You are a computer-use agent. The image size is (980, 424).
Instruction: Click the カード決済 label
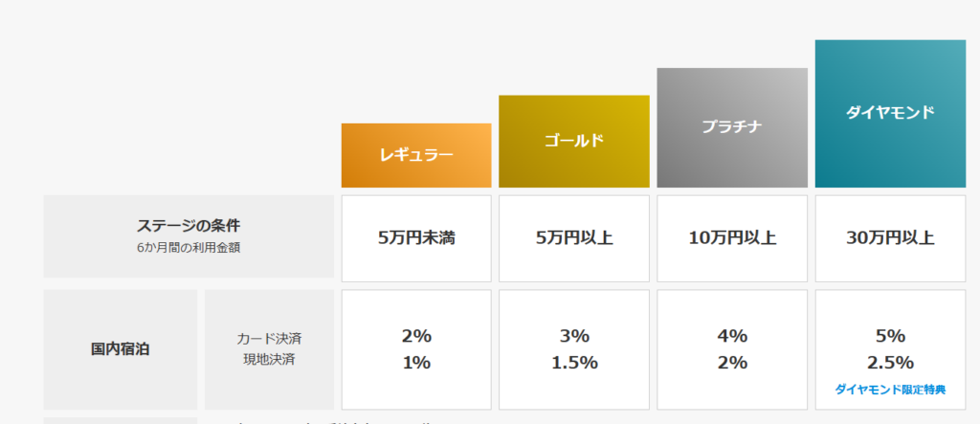click(269, 339)
